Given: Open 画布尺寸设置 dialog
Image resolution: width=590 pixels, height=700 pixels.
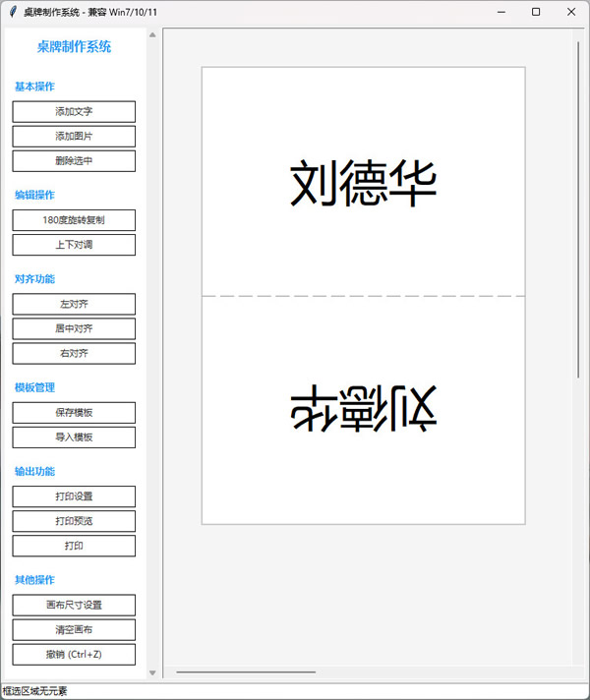Looking at the screenshot, I should point(74,605).
